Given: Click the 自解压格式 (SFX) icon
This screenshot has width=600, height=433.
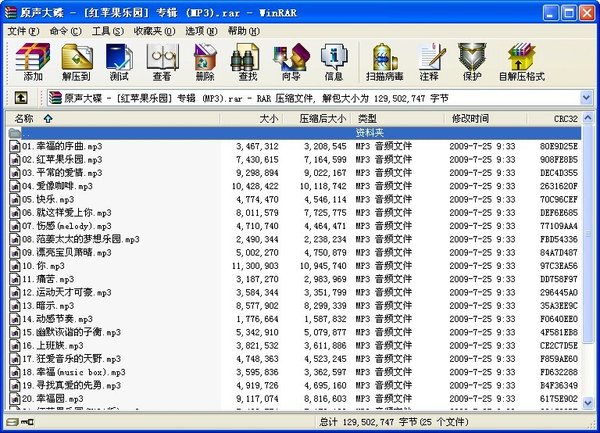Looking at the screenshot, I should 522,62.
